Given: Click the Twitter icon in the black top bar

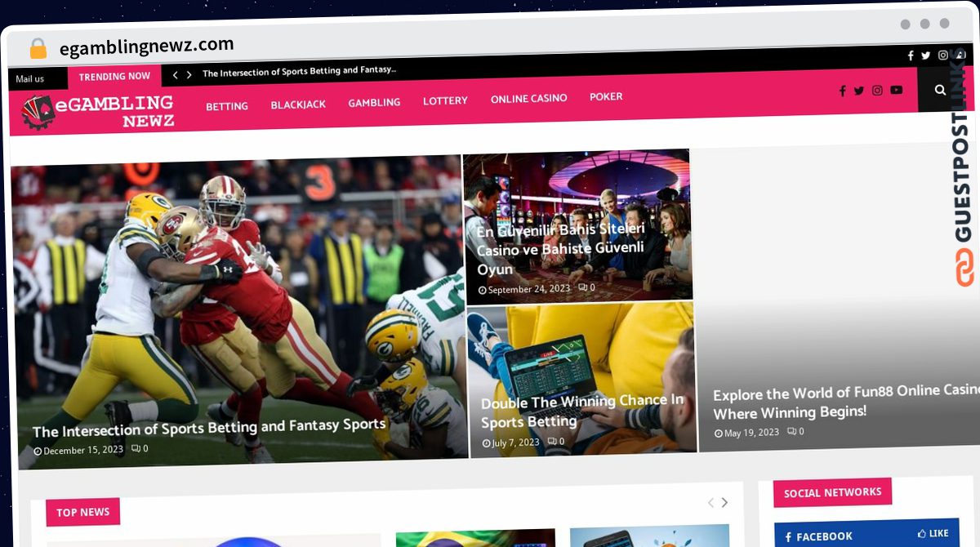Looking at the screenshot, I should click(x=926, y=56).
